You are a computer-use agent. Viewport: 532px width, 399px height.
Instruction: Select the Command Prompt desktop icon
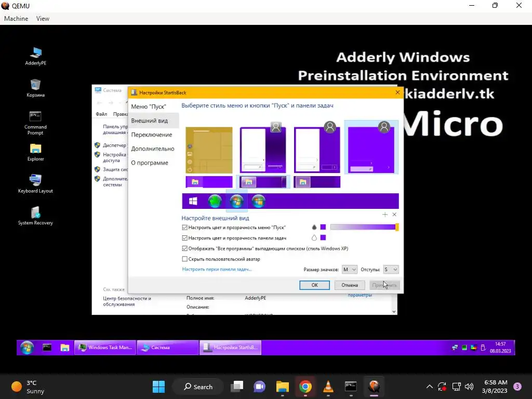click(x=36, y=123)
